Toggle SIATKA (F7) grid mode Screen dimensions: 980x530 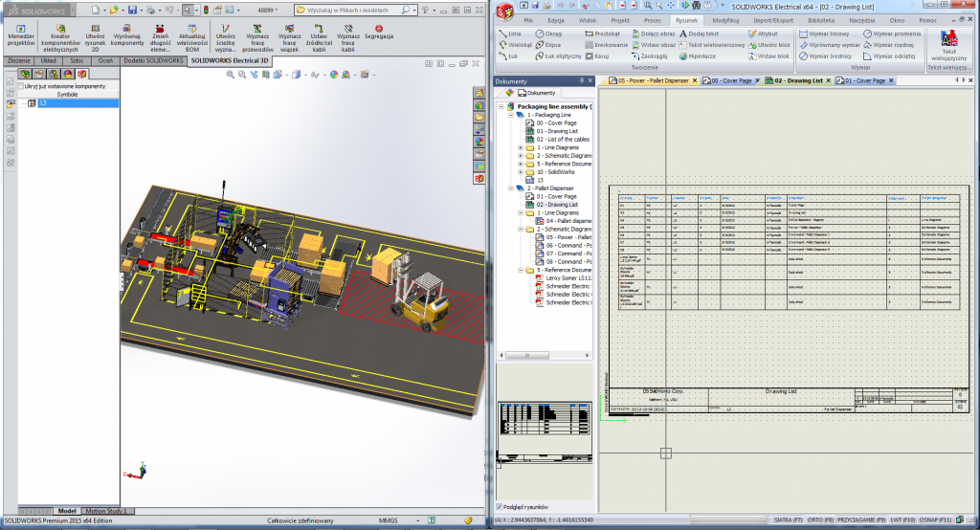click(x=790, y=520)
